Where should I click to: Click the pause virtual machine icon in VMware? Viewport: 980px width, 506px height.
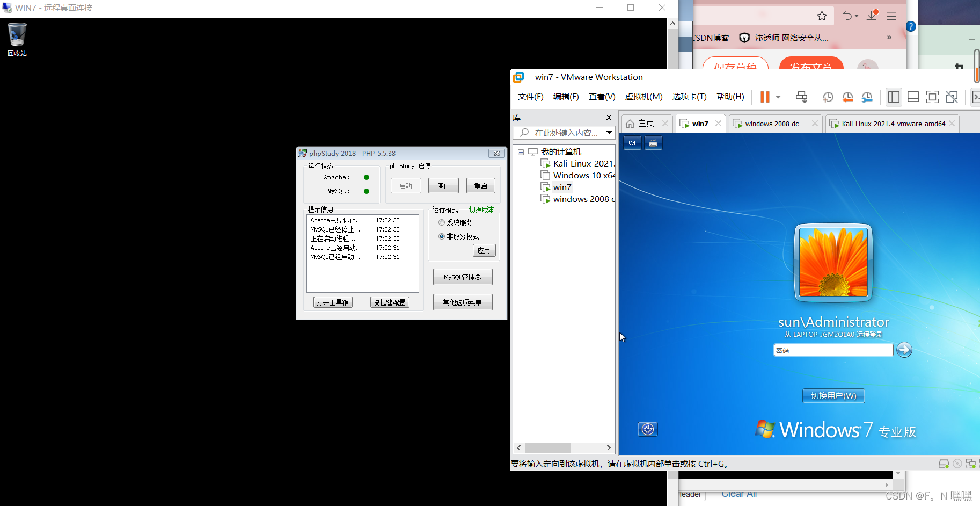(x=765, y=97)
